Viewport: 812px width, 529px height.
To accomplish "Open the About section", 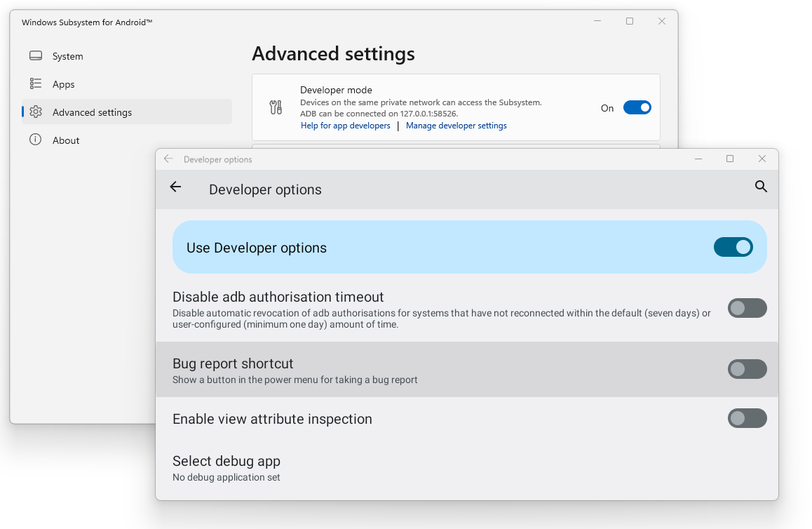I will tap(126, 140).
